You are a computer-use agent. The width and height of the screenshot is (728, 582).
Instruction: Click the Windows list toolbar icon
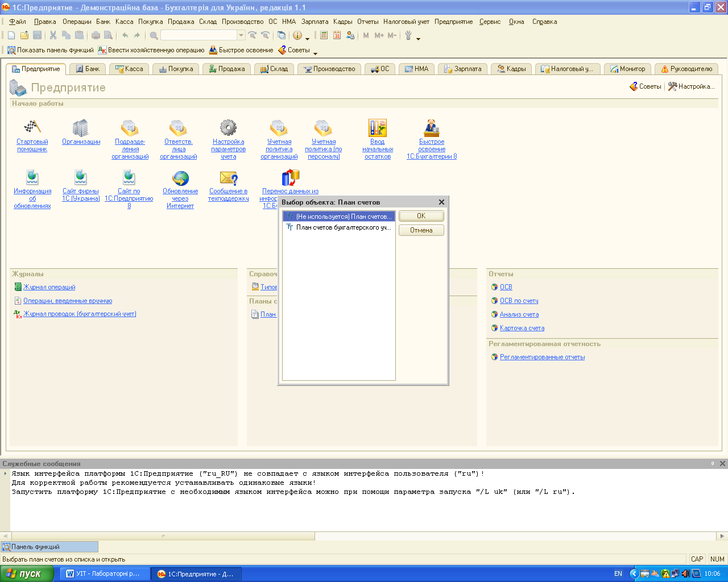(x=281, y=35)
